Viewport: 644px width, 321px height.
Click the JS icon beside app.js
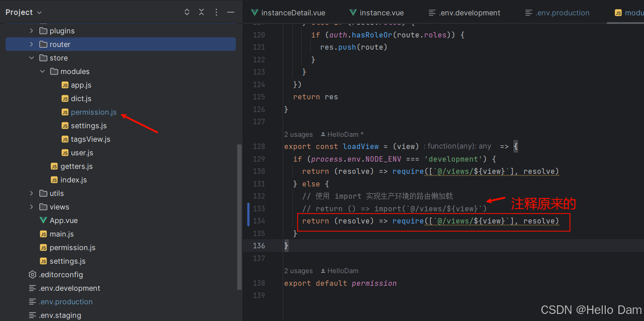[x=65, y=85]
